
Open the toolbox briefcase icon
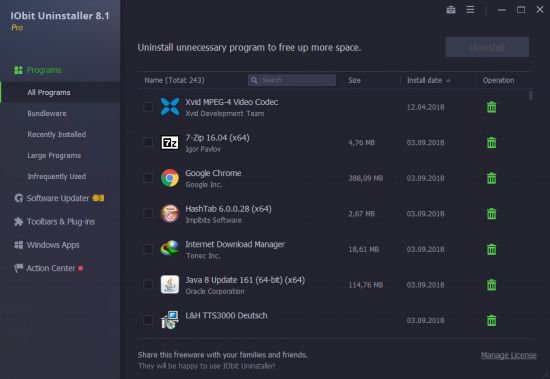[451, 10]
